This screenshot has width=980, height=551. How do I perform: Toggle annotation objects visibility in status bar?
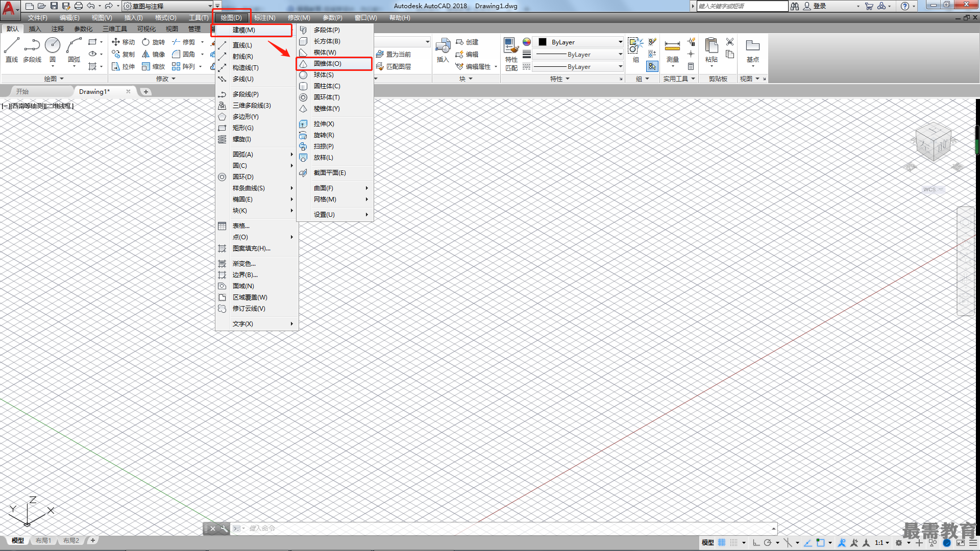842,542
